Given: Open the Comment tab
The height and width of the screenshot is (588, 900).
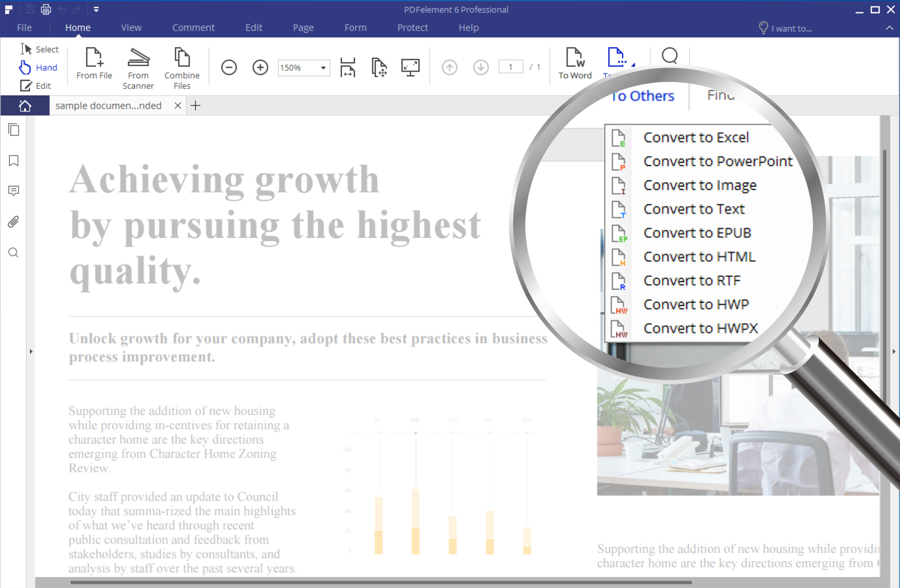Looking at the screenshot, I should click(193, 28).
